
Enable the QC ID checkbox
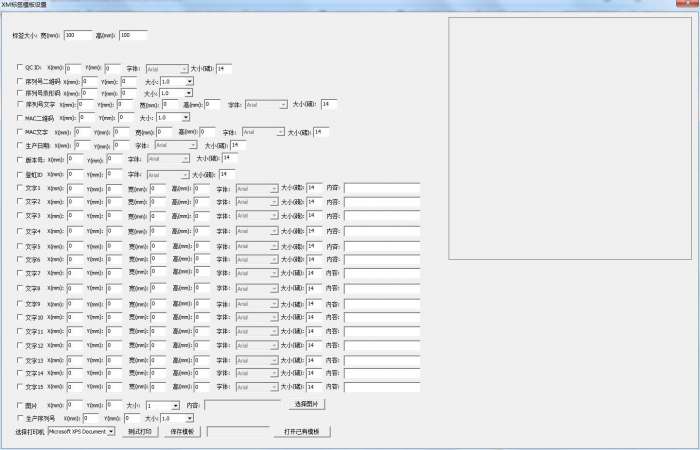[19, 69]
